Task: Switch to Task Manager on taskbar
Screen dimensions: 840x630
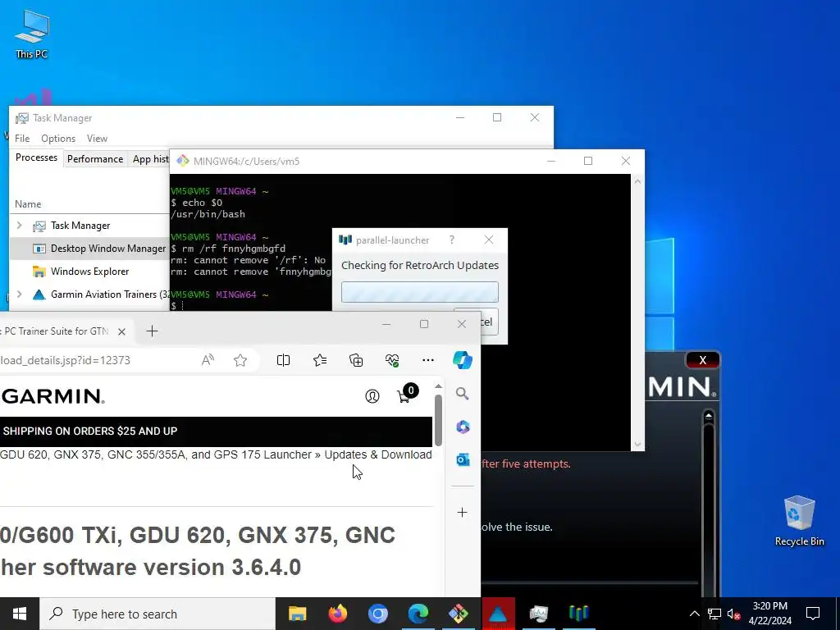Action: point(538,614)
